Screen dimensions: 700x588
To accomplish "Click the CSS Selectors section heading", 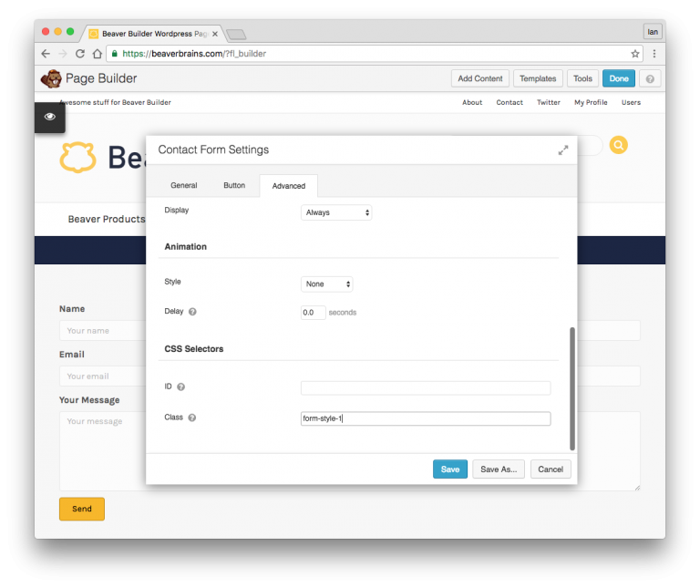I will (194, 349).
